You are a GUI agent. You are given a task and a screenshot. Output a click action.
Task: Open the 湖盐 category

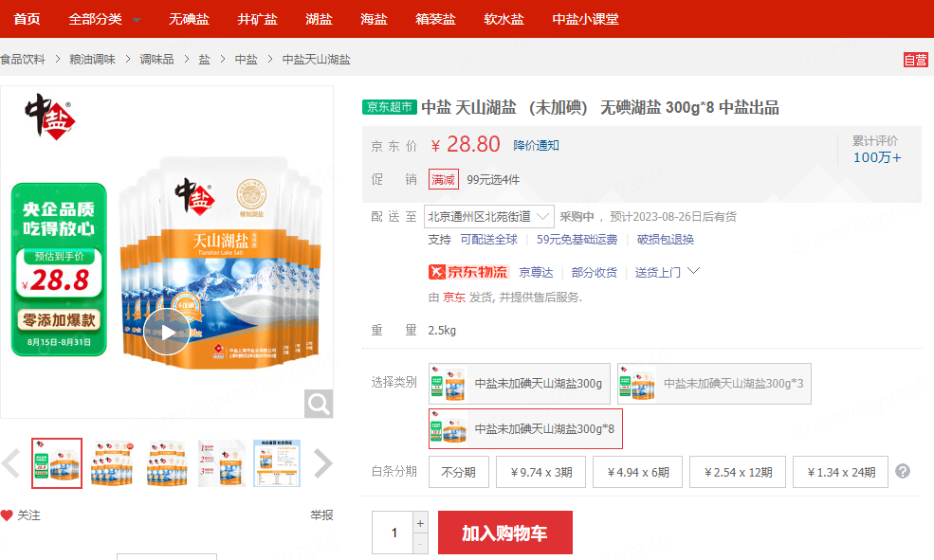point(319,19)
